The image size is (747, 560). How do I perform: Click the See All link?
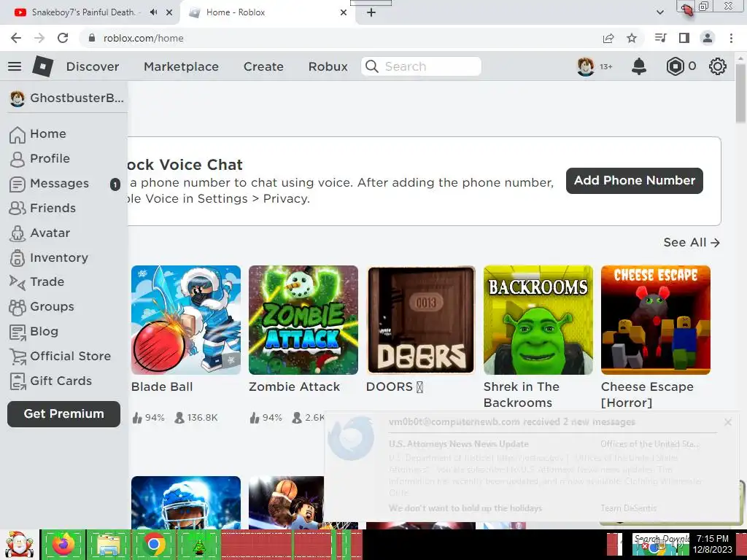coord(692,242)
